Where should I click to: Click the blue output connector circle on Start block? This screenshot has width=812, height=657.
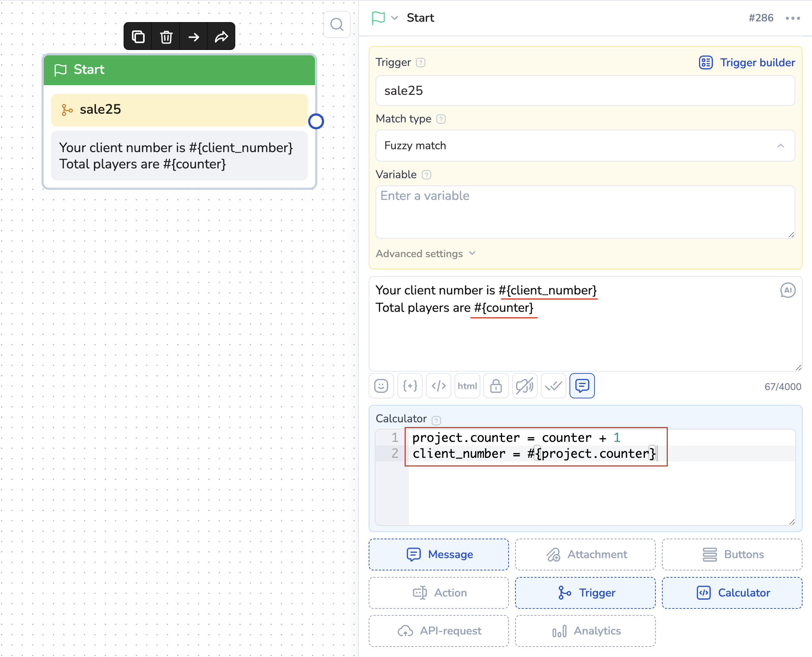[x=316, y=121]
